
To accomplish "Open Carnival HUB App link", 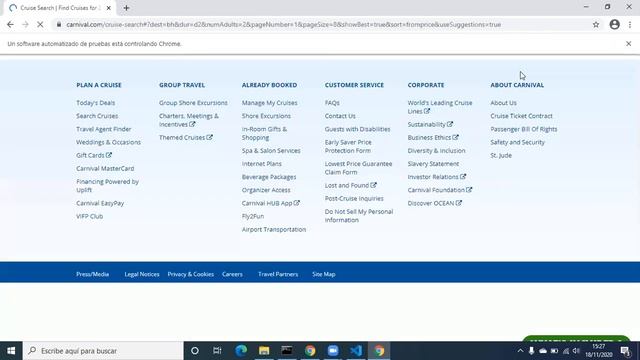I will [271, 203].
